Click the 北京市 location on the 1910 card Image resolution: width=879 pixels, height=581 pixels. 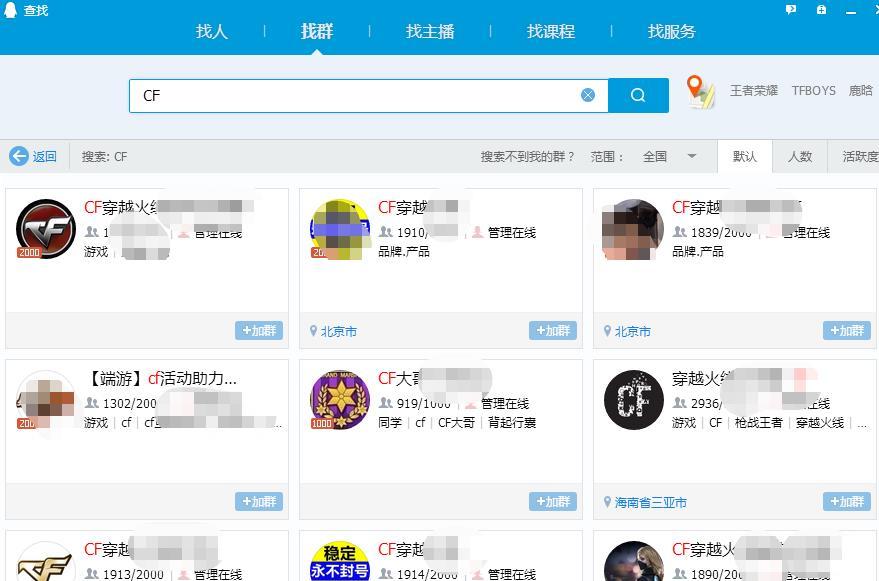point(339,331)
